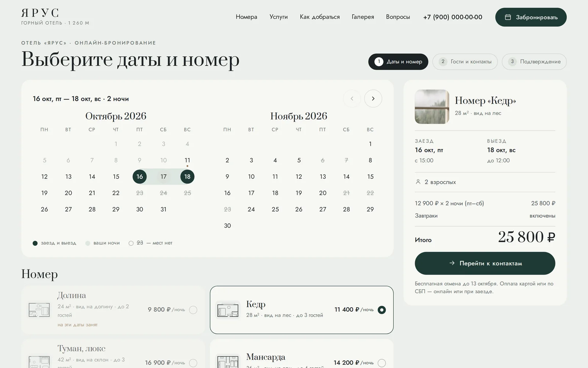Click the Туман, люкс room title

click(x=81, y=348)
